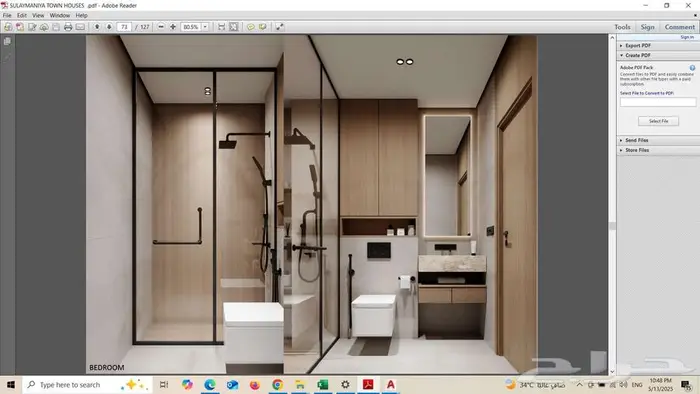Go to next page arrow
This screenshot has width=700, height=394.
(x=109, y=27)
